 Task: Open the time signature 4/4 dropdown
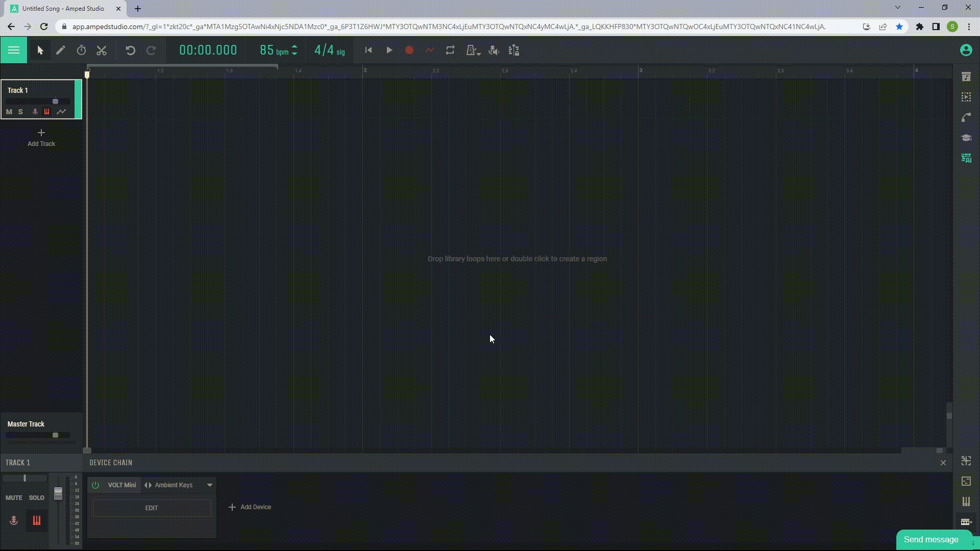click(329, 50)
